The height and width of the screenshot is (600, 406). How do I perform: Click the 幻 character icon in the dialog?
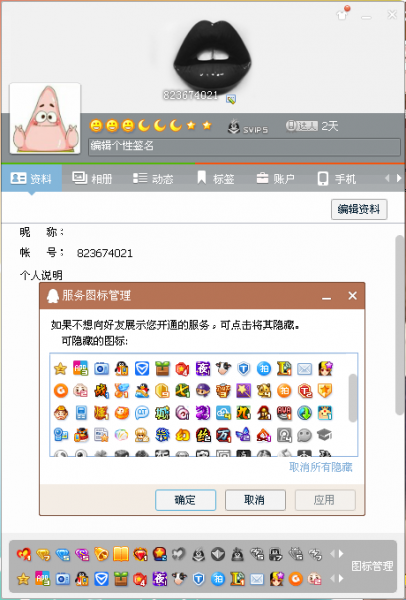tap(183, 435)
